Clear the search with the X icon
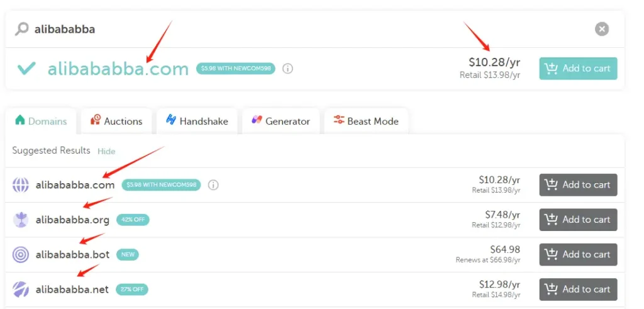 [x=602, y=29]
